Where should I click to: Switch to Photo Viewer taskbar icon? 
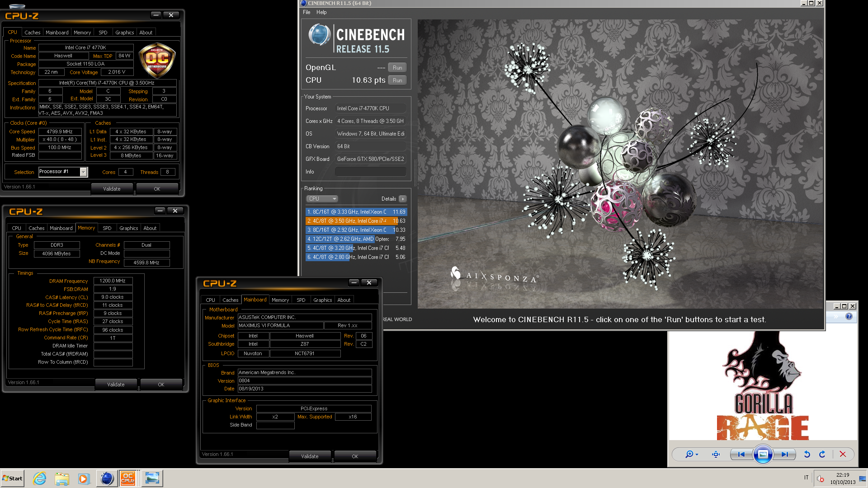pos(152,478)
